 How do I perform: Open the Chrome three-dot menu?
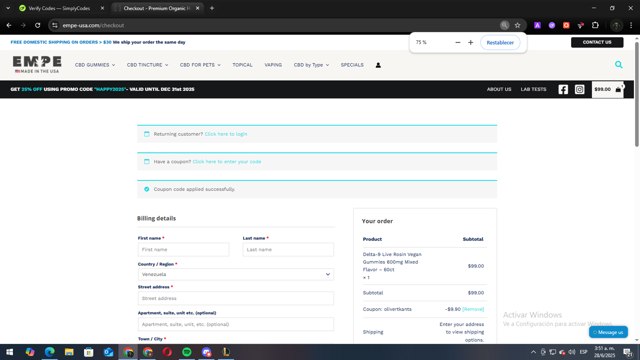point(631,25)
